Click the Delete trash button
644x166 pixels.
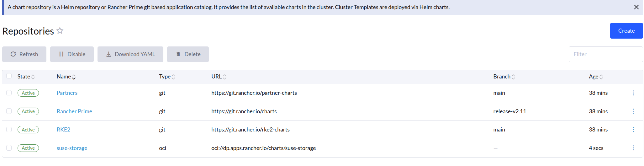[188, 54]
